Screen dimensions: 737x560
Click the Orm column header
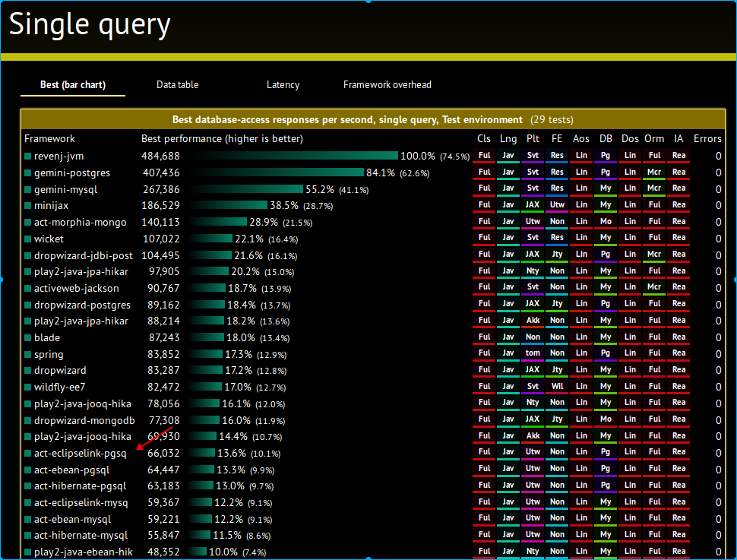pyautogui.click(x=654, y=139)
